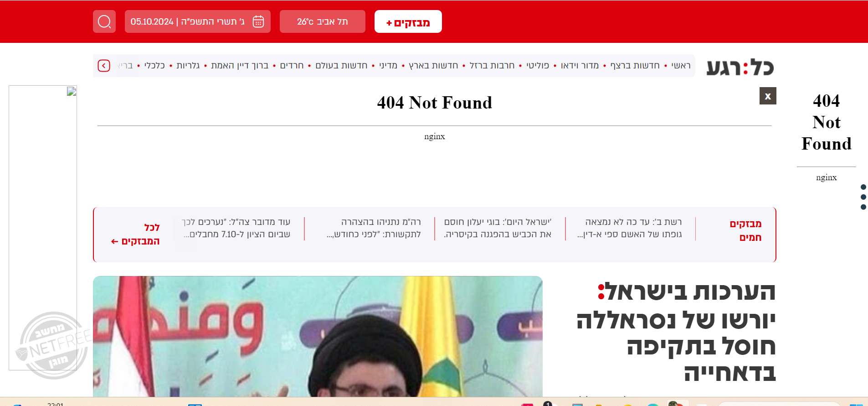
Task: Open the פוליטי menu item
Action: [538, 66]
